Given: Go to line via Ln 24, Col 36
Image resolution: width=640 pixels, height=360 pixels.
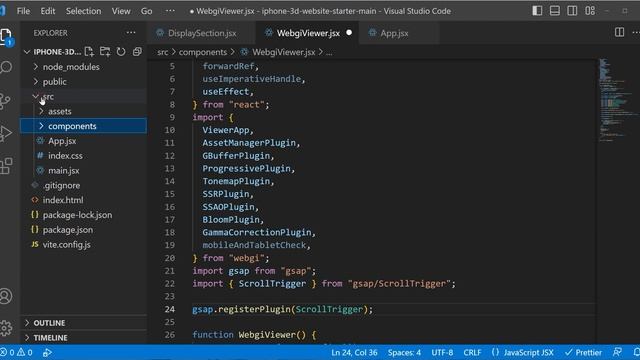Looking at the screenshot, I should click(x=354, y=352).
